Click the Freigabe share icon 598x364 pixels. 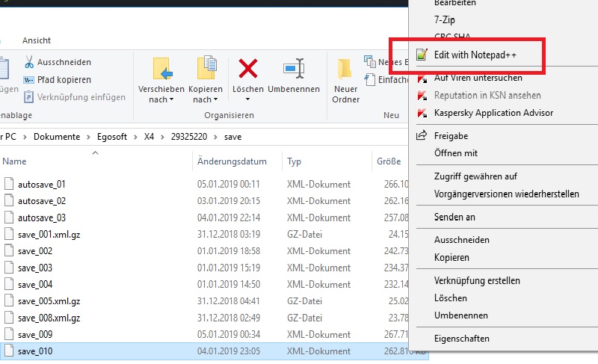(x=422, y=135)
